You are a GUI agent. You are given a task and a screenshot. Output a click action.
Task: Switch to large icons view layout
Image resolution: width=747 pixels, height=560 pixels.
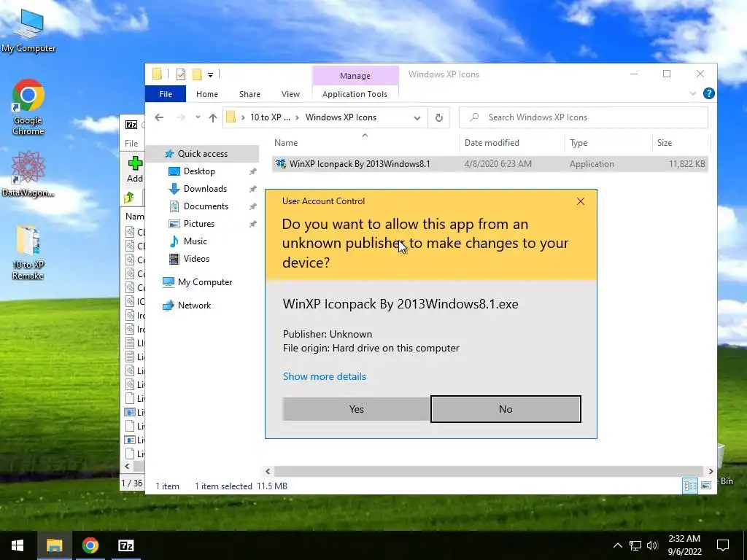(706, 485)
